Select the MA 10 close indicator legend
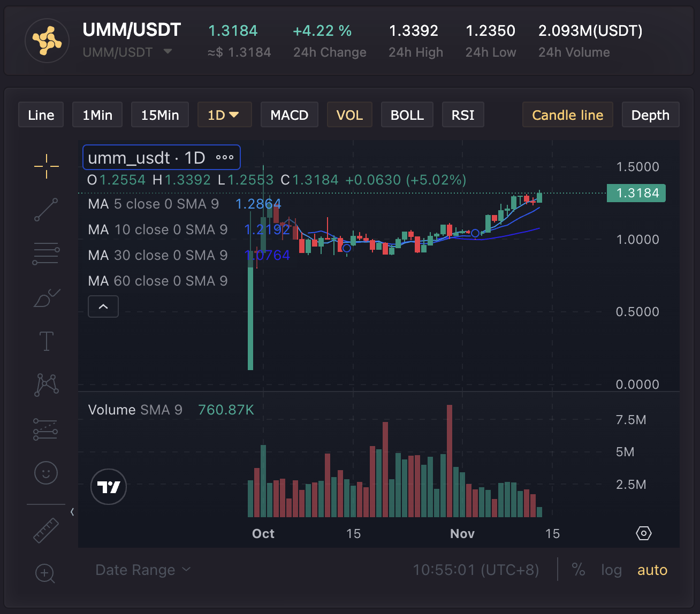The image size is (700, 614). point(158,229)
